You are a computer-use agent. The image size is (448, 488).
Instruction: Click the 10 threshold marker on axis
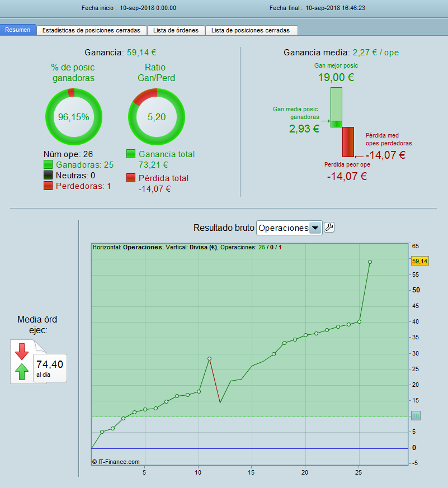[416, 416]
